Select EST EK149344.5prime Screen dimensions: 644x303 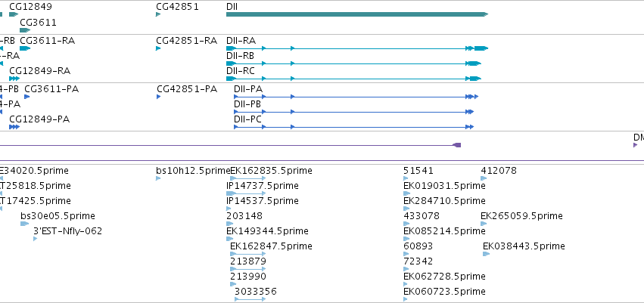pos(229,239)
